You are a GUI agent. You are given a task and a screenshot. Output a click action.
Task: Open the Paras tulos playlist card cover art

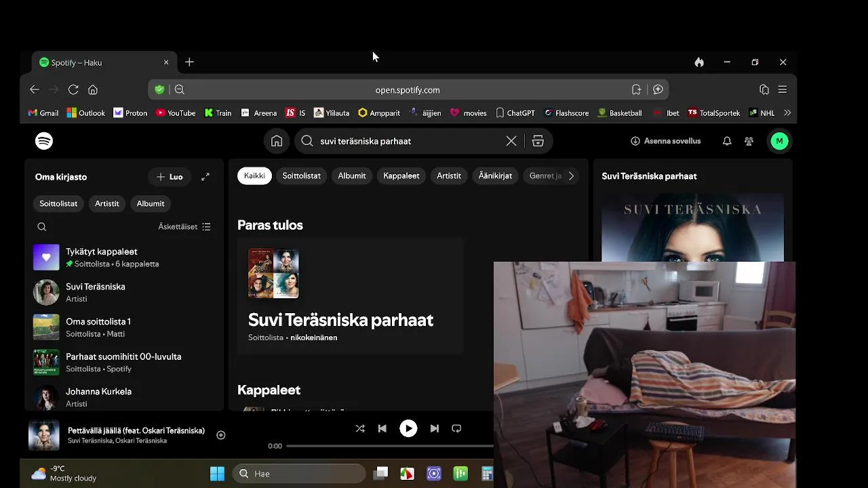click(x=273, y=273)
